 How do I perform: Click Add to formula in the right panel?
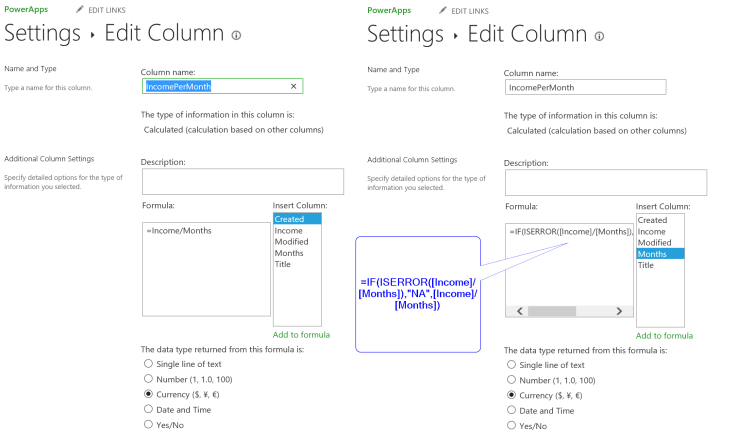click(x=664, y=336)
